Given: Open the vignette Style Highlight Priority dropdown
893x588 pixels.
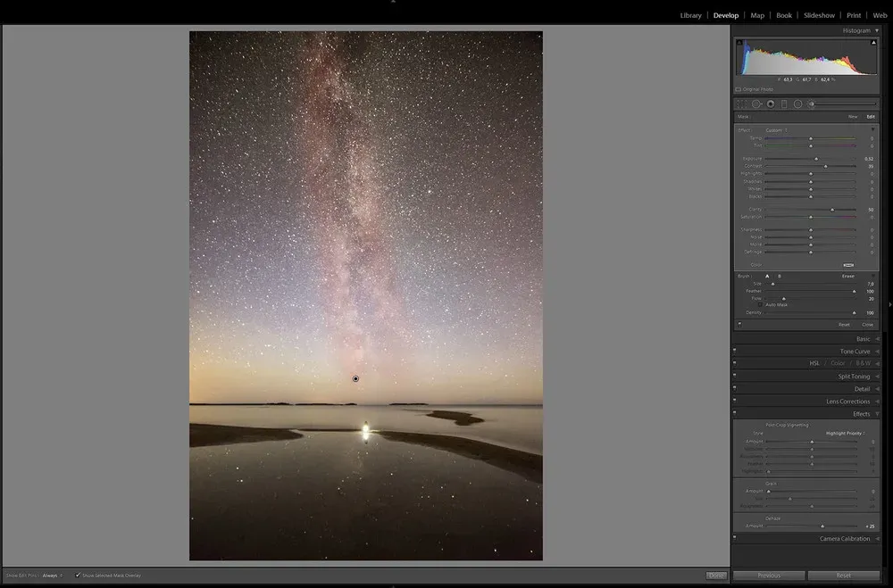Looking at the screenshot, I should (845, 433).
